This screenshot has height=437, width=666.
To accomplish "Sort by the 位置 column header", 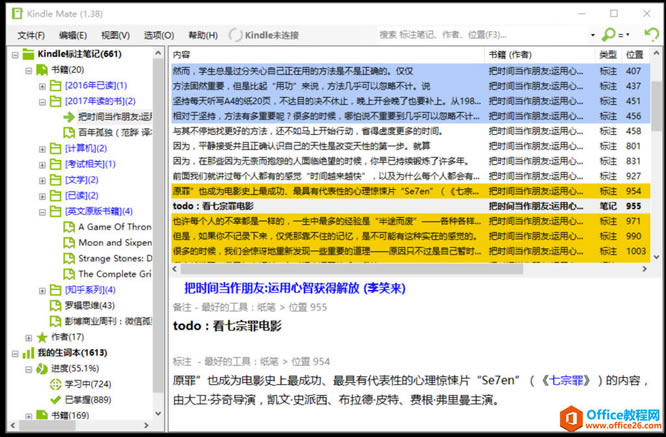I will pos(635,55).
